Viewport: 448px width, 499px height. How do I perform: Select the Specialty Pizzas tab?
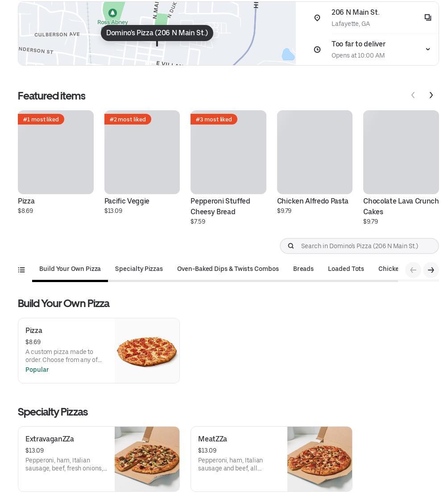pos(139,269)
